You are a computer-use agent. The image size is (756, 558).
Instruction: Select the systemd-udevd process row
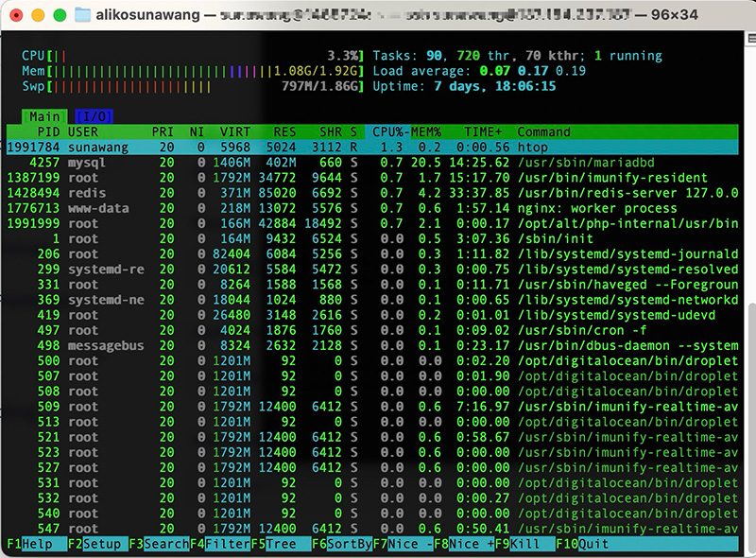click(372, 315)
